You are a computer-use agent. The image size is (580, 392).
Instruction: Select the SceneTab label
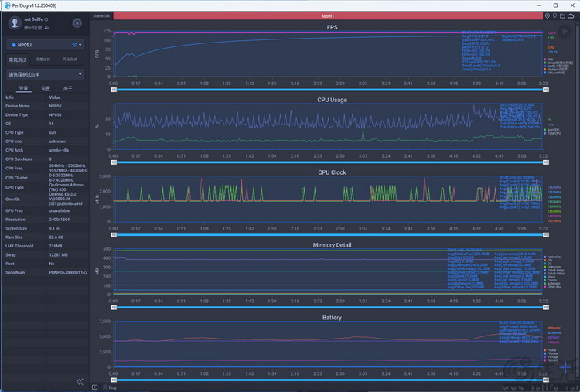[101, 15]
